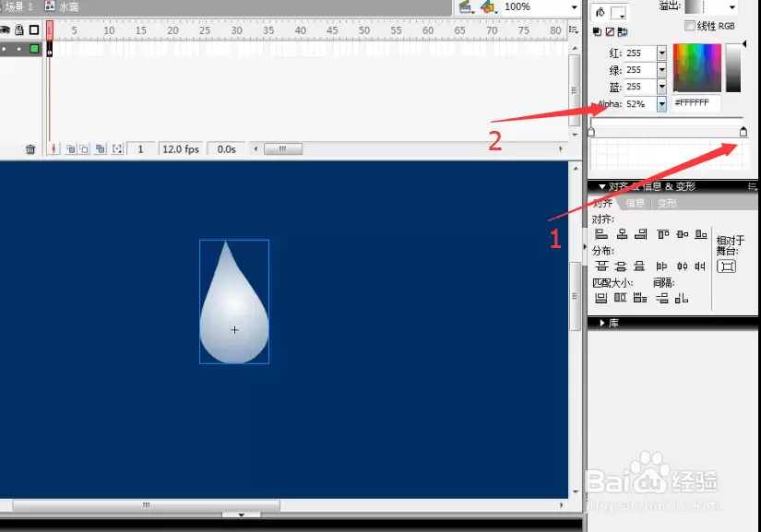Open the 100% zoom level dropdown
761x532 pixels.
click(x=574, y=6)
